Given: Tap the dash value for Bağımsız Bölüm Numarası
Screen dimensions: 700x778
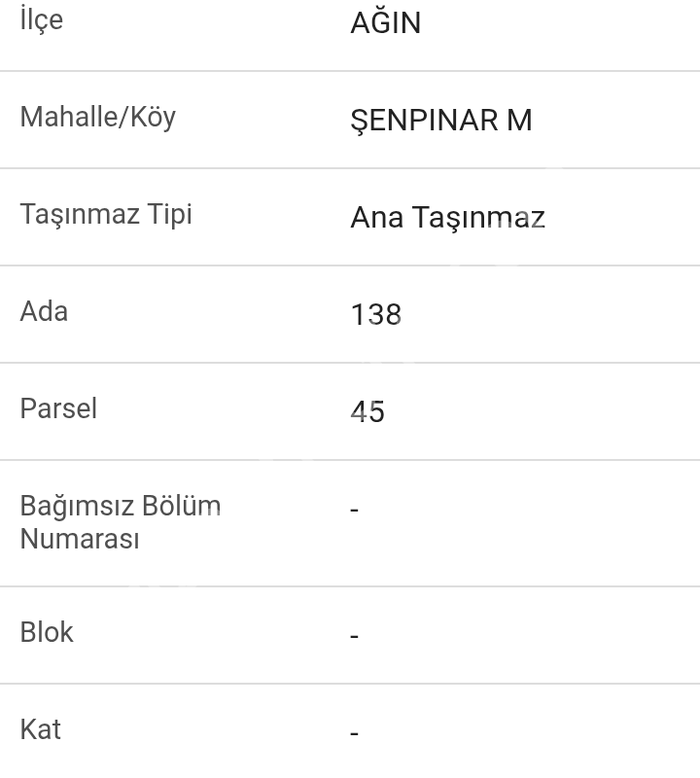Looking at the screenshot, I should 355,510.
